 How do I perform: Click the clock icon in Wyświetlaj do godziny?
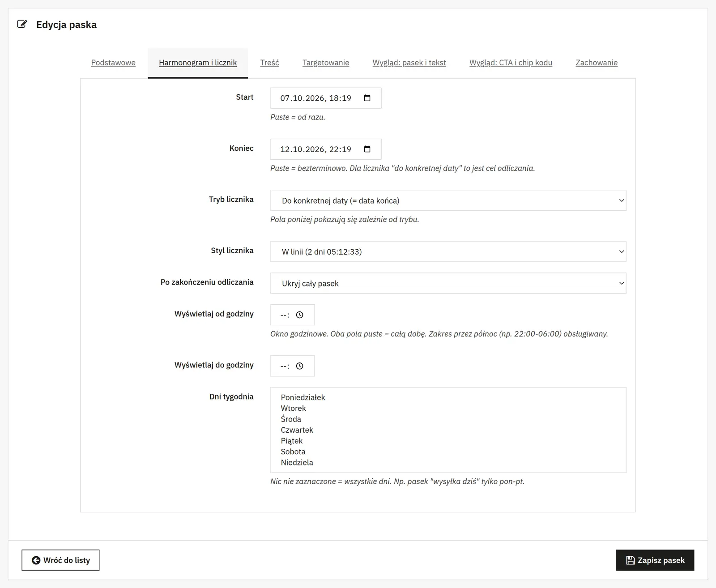click(300, 366)
